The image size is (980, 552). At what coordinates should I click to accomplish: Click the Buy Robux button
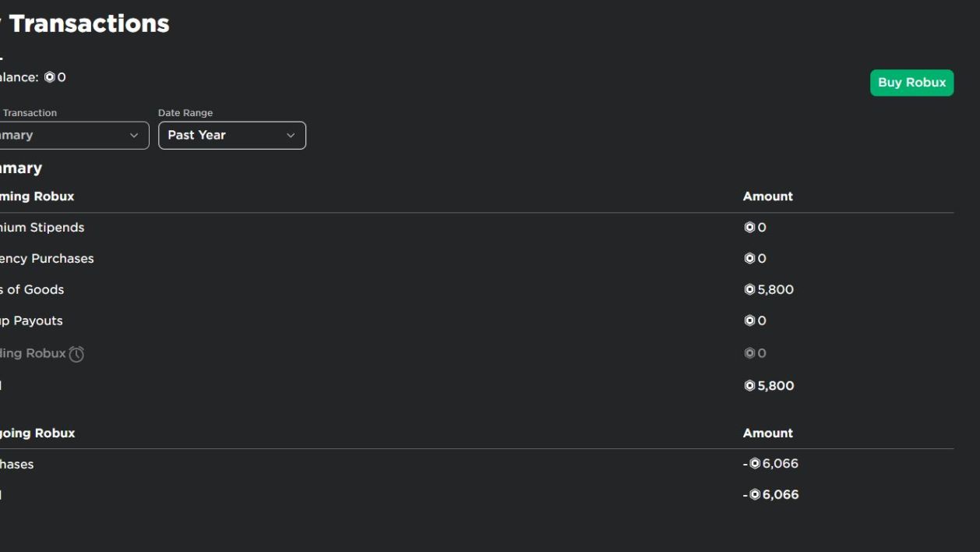pos(911,83)
